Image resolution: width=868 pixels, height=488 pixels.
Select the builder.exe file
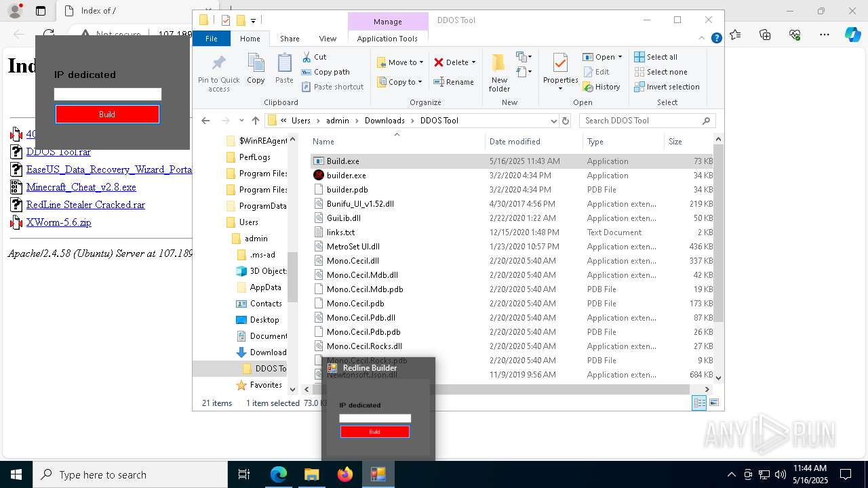(346, 176)
